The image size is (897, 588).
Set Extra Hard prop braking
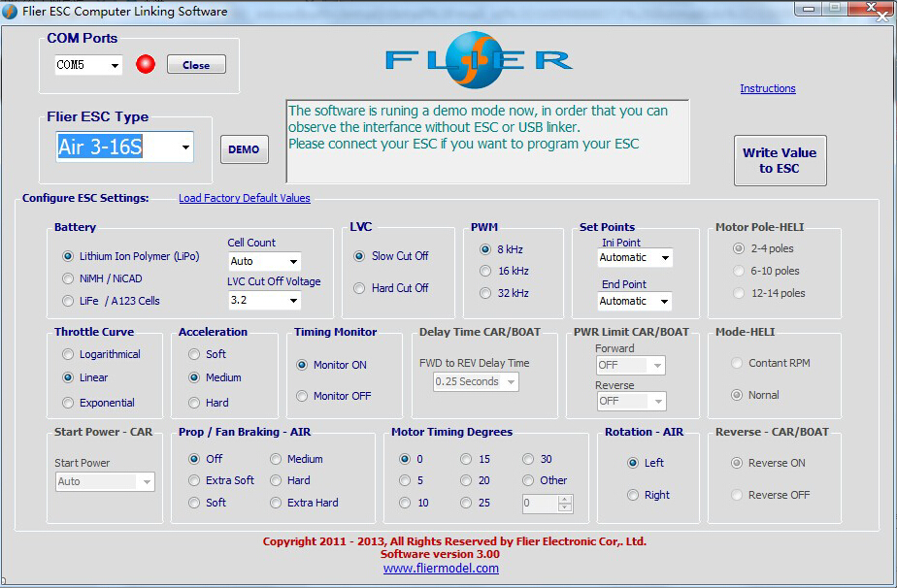[277, 503]
